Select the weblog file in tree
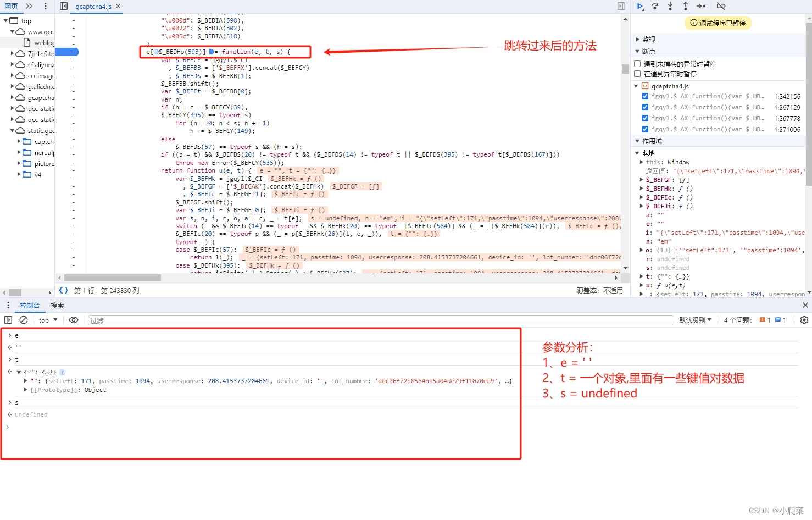Image resolution: width=812 pixels, height=520 pixels. 38,43
